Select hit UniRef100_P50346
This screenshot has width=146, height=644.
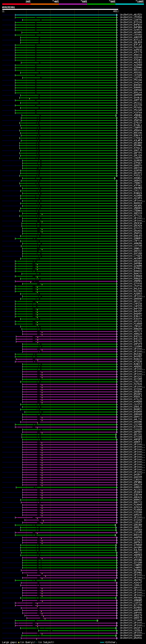[x=131, y=80]
